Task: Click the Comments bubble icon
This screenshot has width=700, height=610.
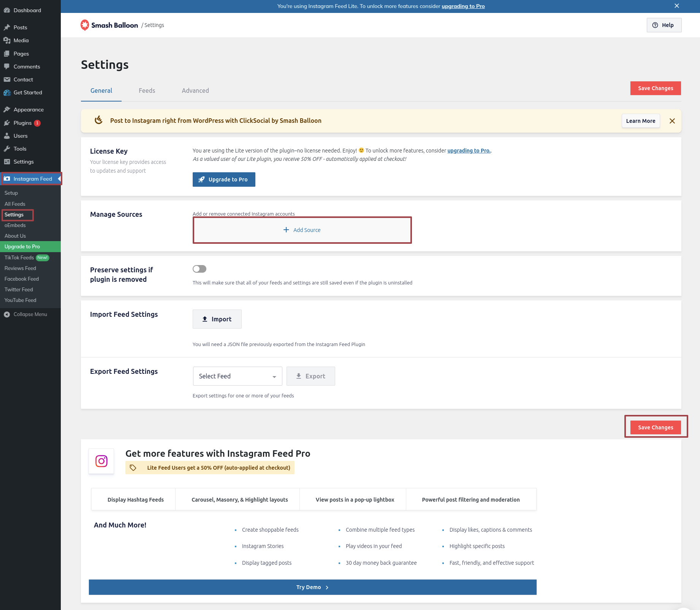Action: pyautogui.click(x=7, y=67)
